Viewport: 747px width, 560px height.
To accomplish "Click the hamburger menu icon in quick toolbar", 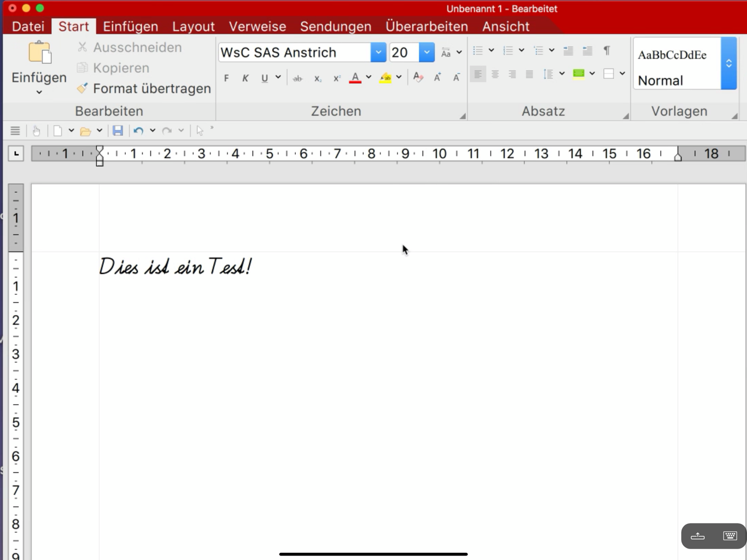I will tap(15, 131).
